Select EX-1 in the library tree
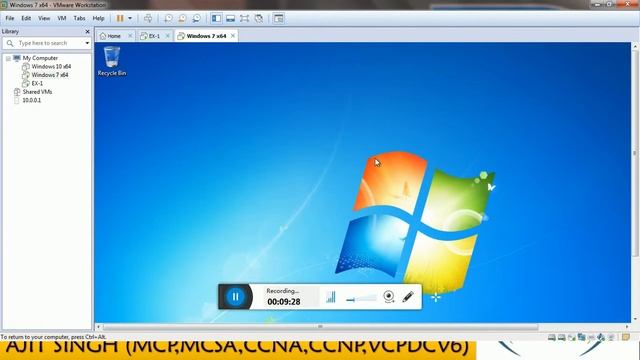The width and height of the screenshot is (640, 360). (x=37, y=83)
